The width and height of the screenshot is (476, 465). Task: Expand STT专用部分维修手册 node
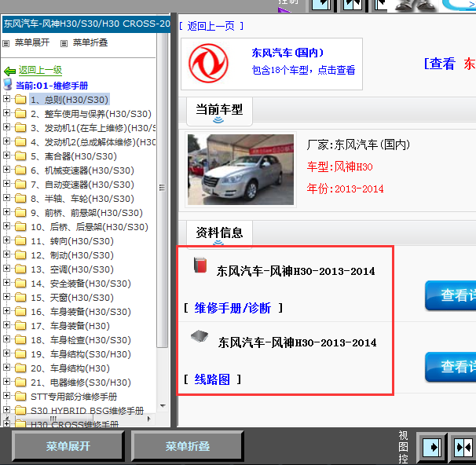pyautogui.click(x=6, y=396)
